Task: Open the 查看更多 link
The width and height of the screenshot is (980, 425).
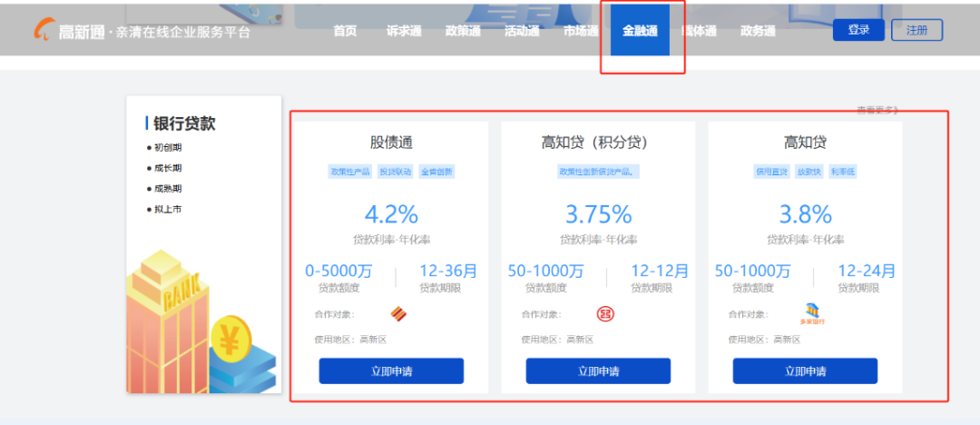Action: coord(877,111)
